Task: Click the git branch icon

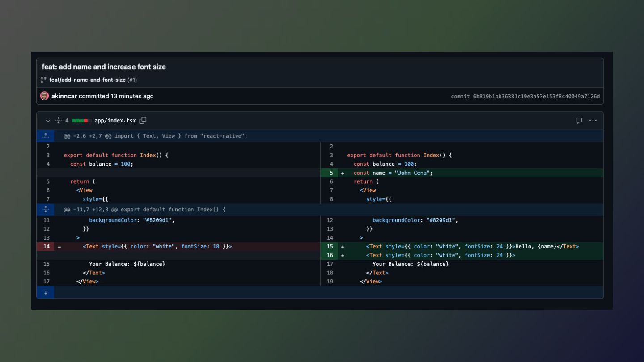Action: click(43, 80)
